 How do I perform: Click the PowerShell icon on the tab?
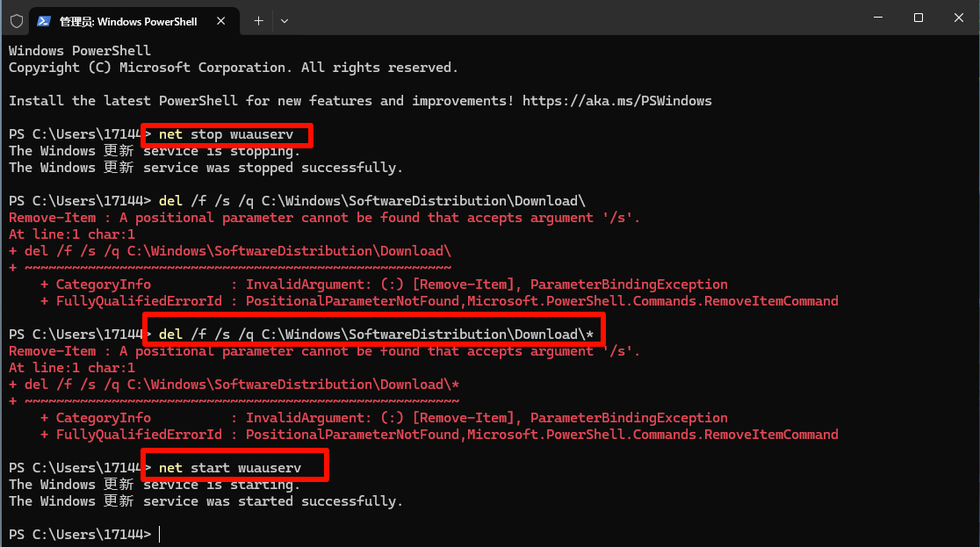point(43,21)
